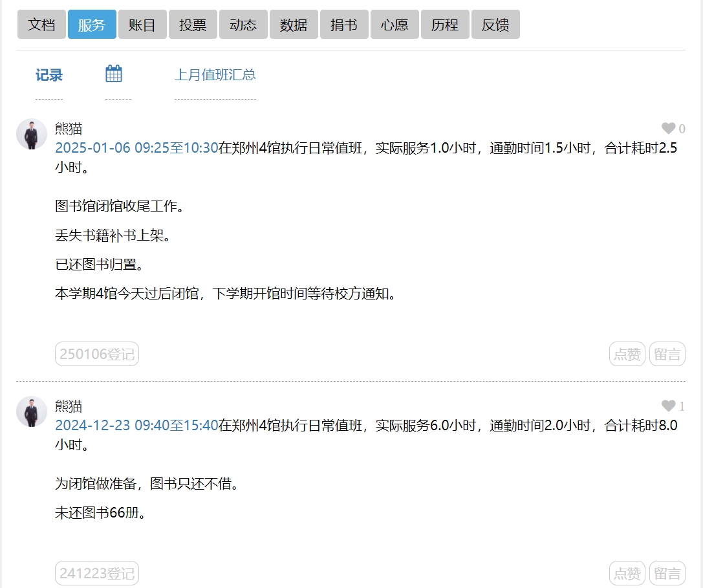Open the 账目 tab
Viewport: 703px width, 588px height.
pyautogui.click(x=142, y=25)
